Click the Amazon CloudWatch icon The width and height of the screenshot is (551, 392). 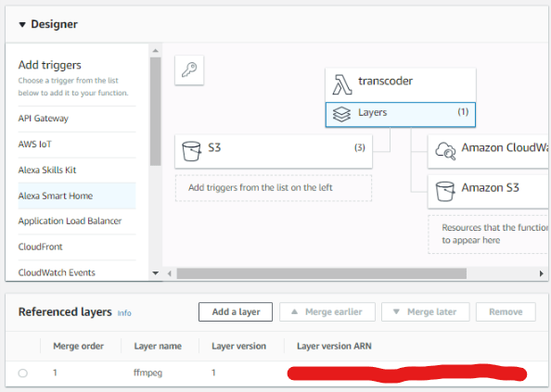pyautogui.click(x=445, y=151)
